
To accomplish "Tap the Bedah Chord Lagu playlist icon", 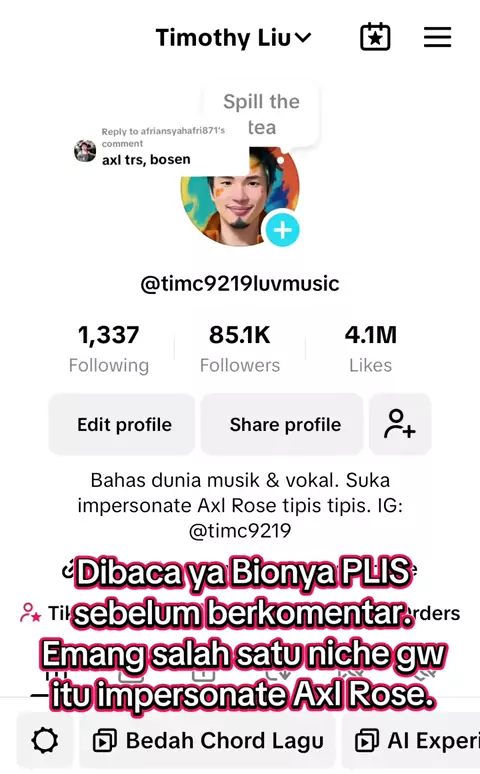I will point(105,741).
